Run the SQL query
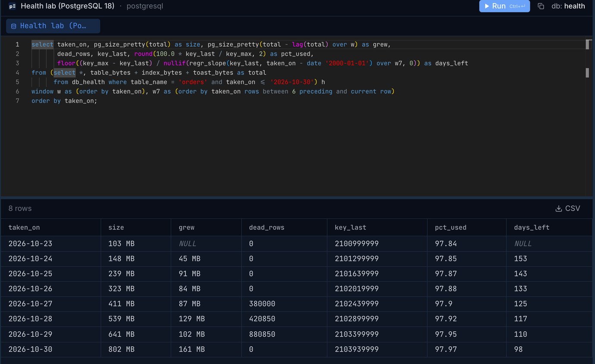 [504, 6]
